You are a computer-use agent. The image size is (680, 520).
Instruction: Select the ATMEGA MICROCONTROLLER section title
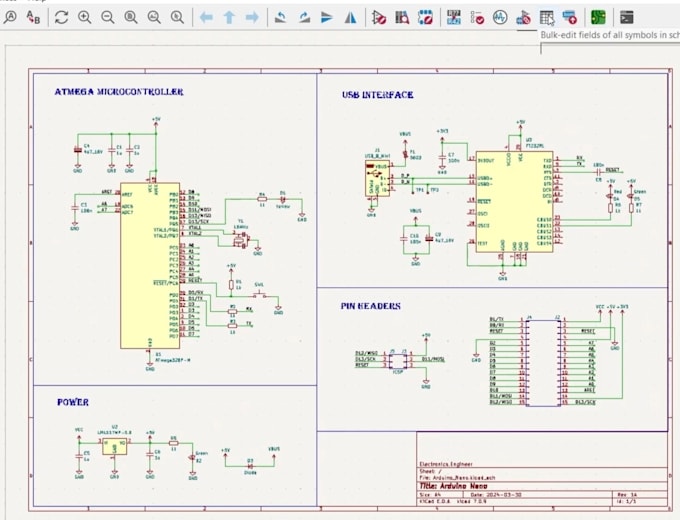click(119, 92)
